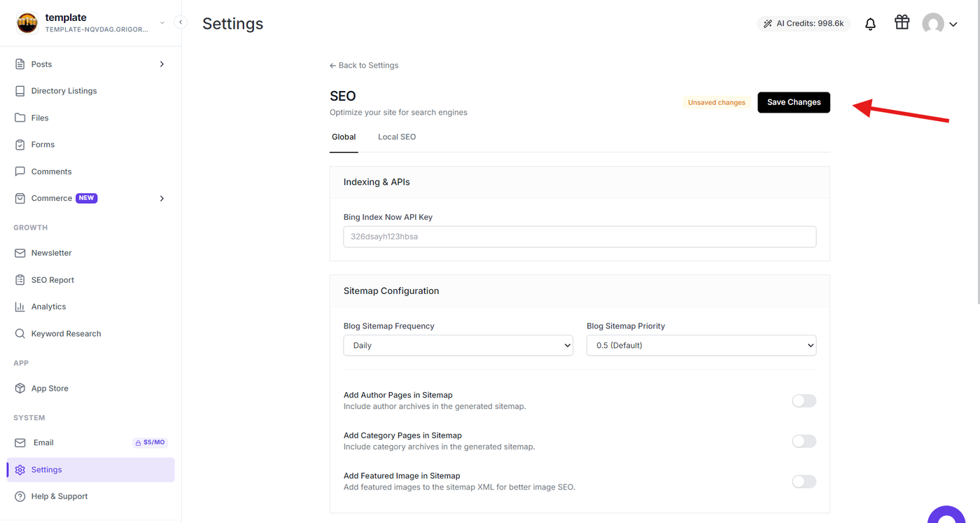The image size is (980, 523).
Task: Click the Help & Support question icon
Action: coord(20,496)
